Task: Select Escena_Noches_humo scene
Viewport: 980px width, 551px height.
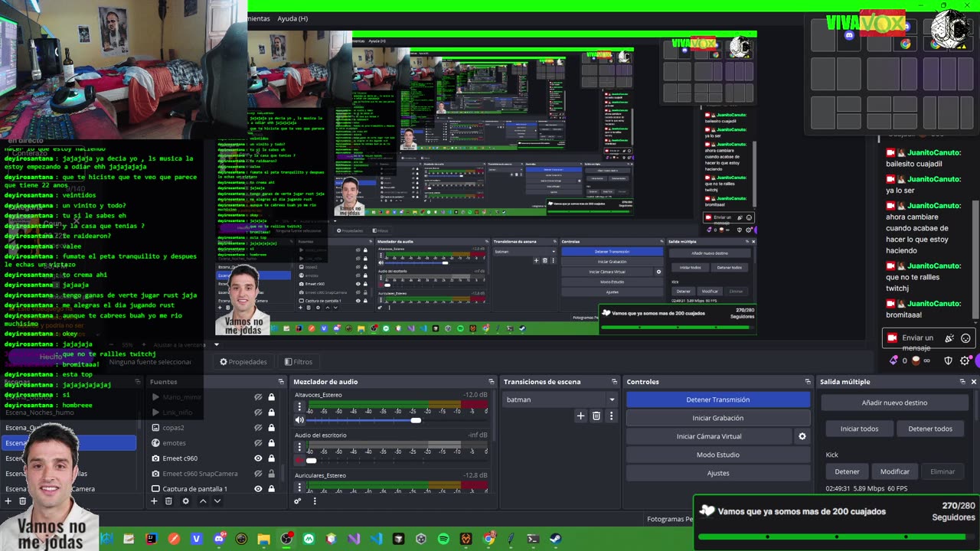Action: tap(40, 412)
